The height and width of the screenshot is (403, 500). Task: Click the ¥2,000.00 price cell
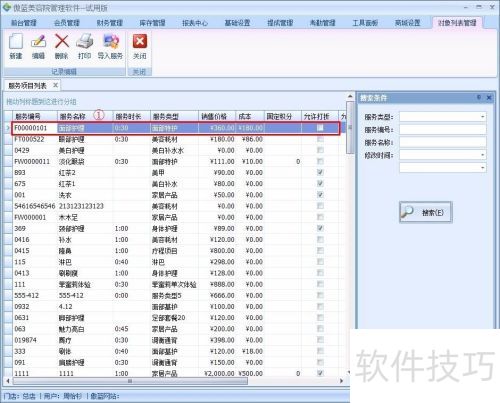(217, 373)
